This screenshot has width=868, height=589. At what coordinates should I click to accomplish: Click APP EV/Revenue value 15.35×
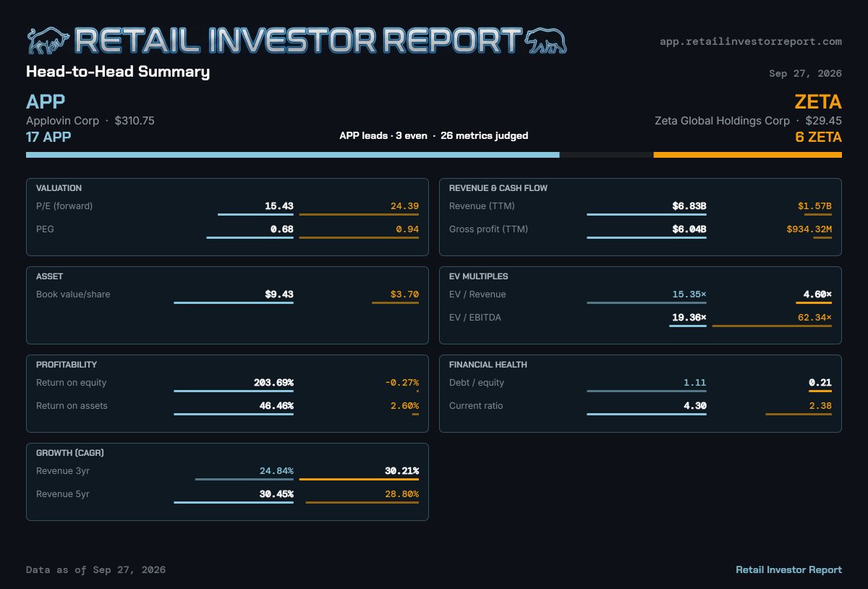(689, 294)
